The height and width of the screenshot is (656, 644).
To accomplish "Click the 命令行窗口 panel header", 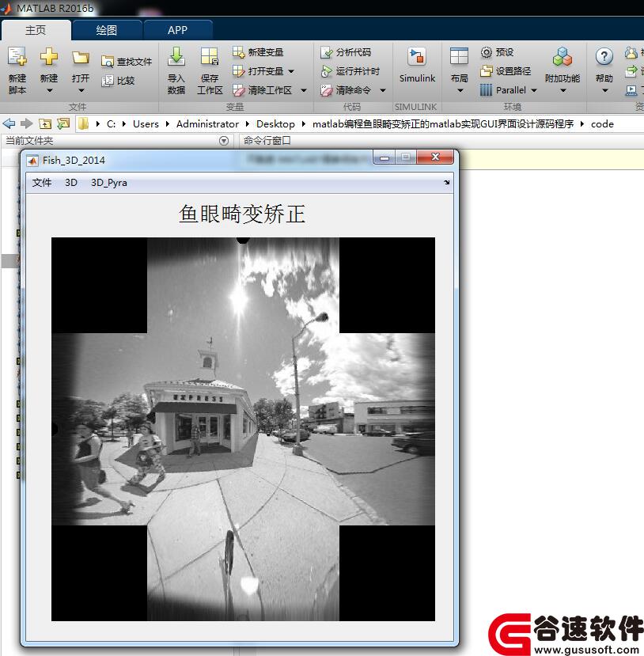I will [x=267, y=141].
